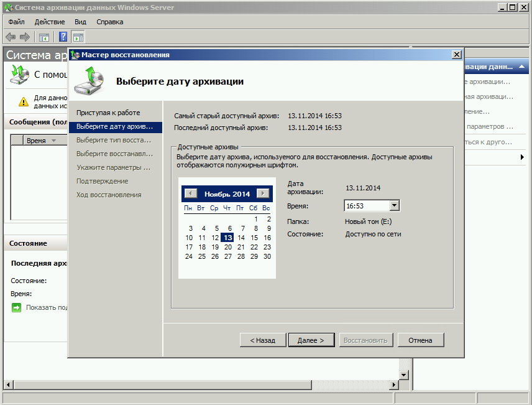Viewport: 532px width, 405px height.
Task: Click green arrow show details icon
Action: point(16,307)
